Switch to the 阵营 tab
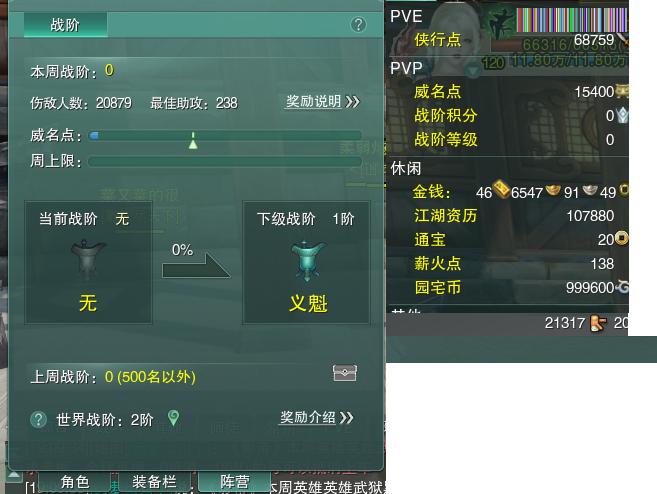The width and height of the screenshot is (657, 494). [x=235, y=481]
